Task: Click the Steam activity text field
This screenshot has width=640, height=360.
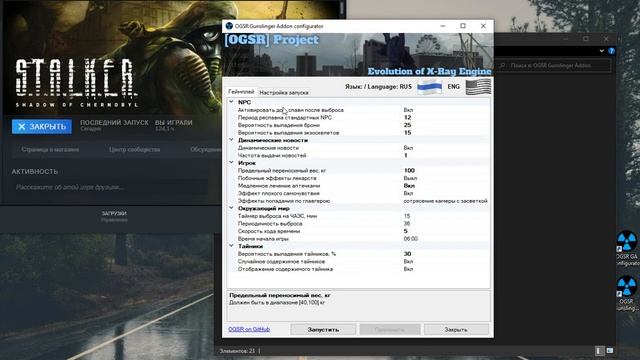Action: coord(109,187)
